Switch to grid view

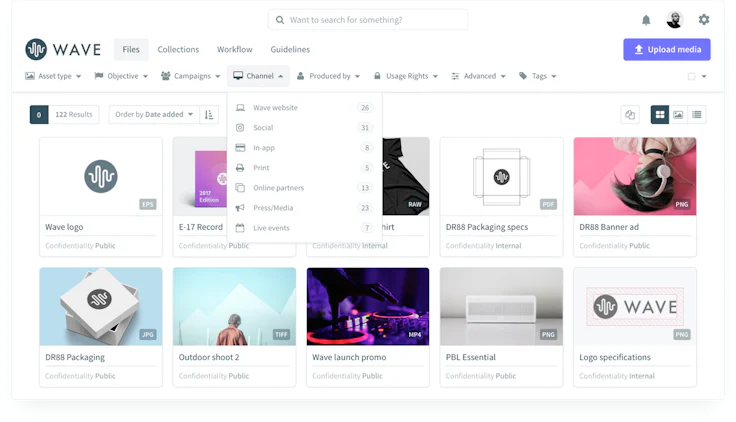point(659,115)
